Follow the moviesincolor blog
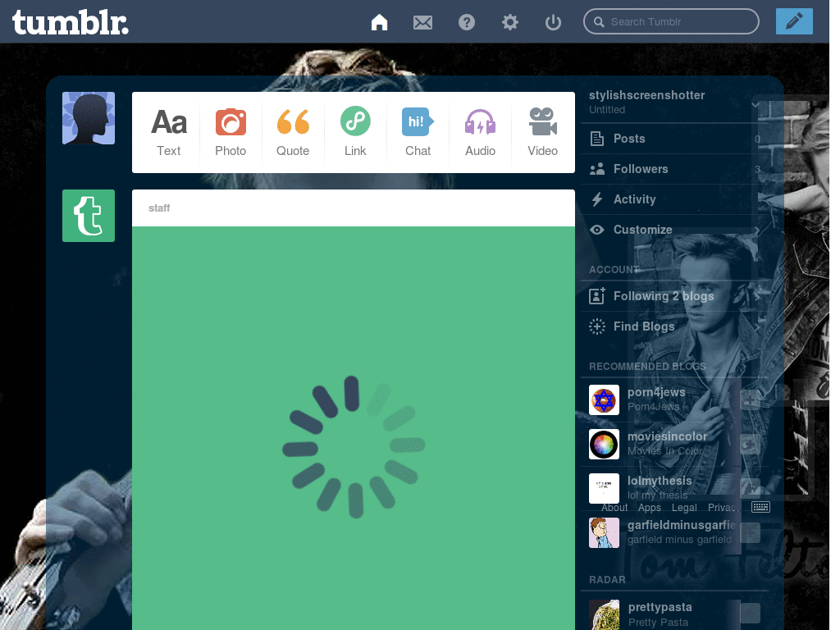 [x=750, y=444]
